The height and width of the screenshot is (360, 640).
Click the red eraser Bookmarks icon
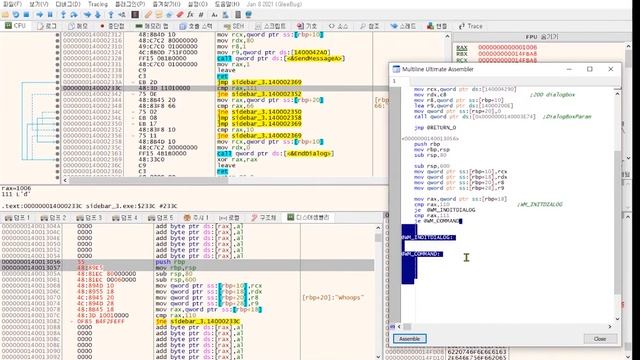pos(180,15)
